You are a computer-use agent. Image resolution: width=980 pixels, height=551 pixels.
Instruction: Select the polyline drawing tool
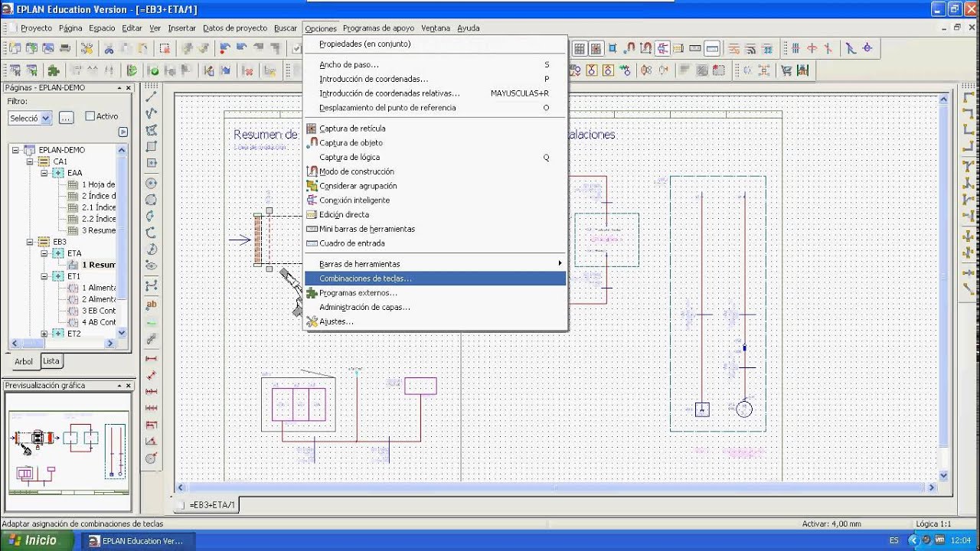pyautogui.click(x=152, y=113)
